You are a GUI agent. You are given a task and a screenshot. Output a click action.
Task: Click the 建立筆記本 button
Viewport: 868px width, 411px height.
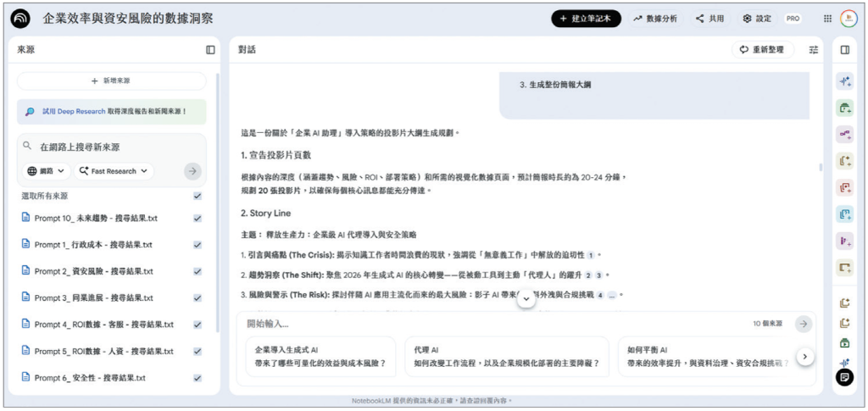586,19
